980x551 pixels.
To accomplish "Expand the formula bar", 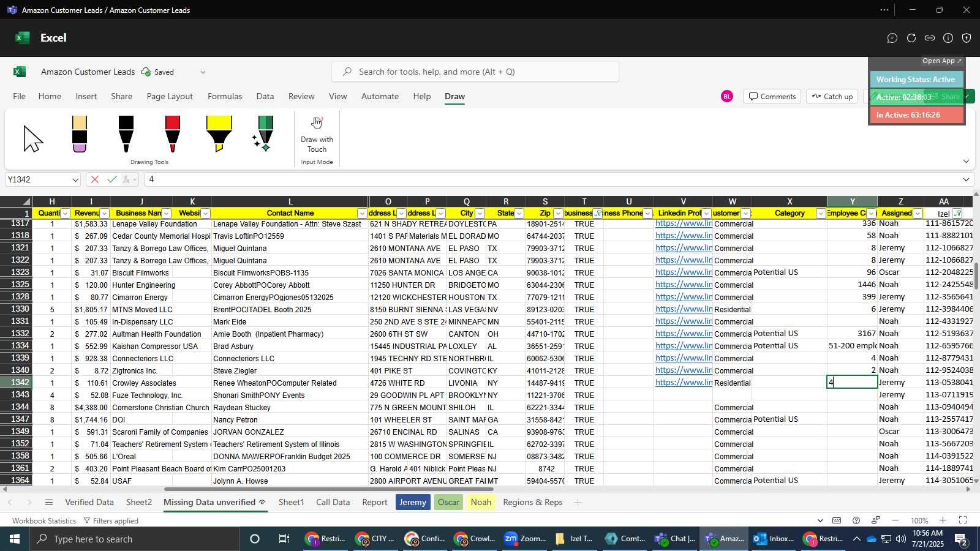I will point(966,179).
